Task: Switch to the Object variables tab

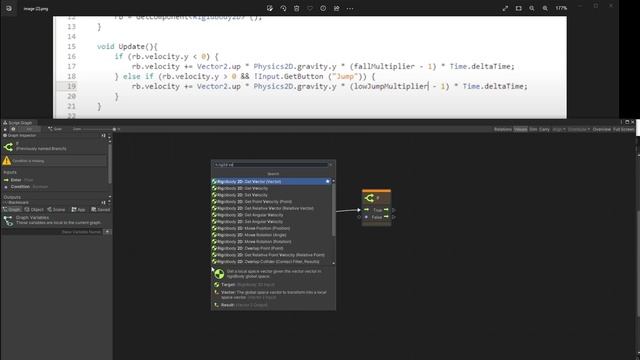Action: click(x=34, y=209)
